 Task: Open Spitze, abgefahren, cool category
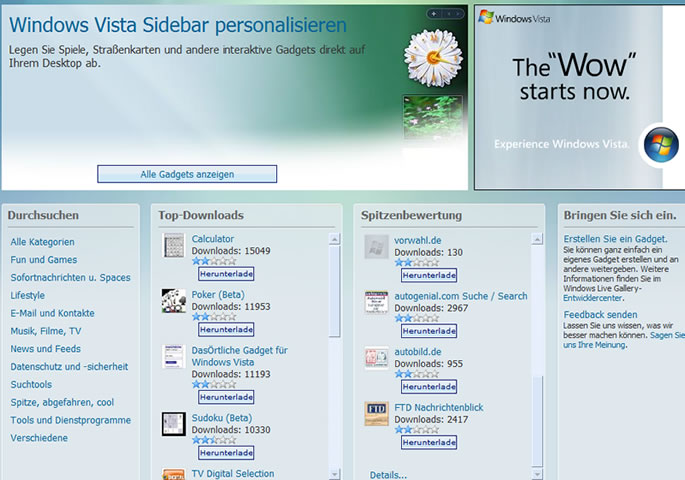62,402
